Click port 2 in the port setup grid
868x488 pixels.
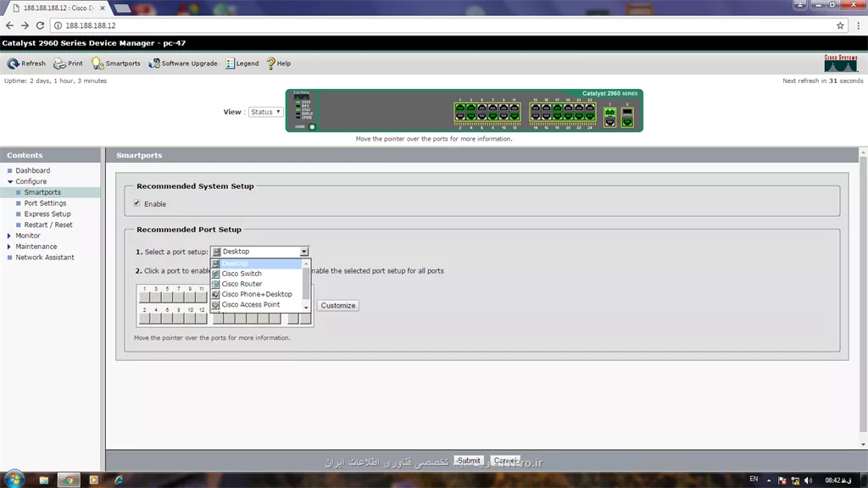(144, 319)
